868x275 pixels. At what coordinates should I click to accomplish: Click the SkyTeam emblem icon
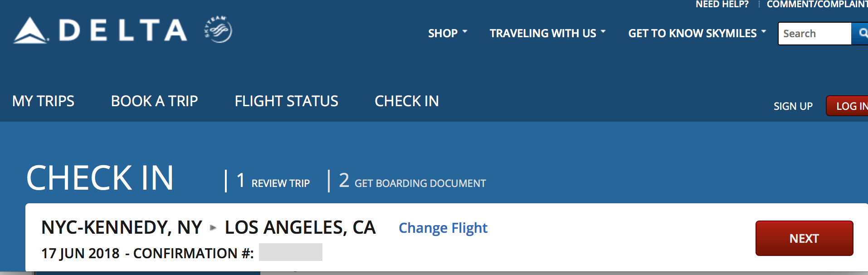[x=218, y=29]
